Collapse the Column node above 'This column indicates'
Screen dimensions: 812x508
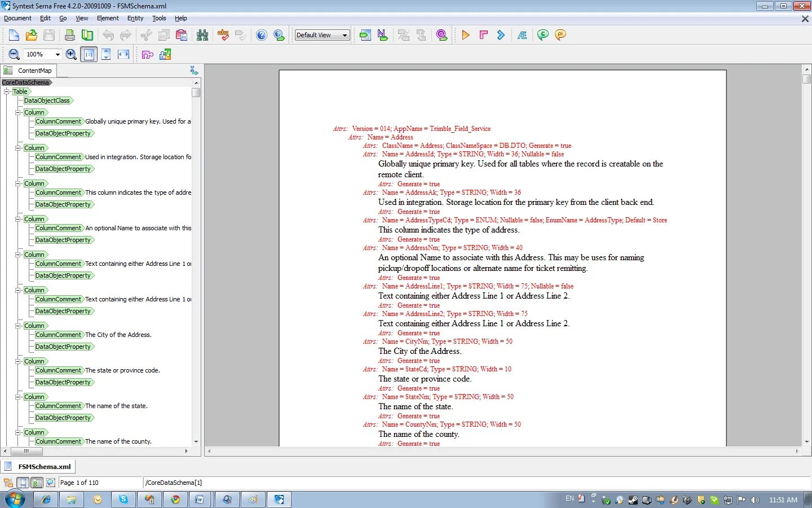[x=17, y=183]
